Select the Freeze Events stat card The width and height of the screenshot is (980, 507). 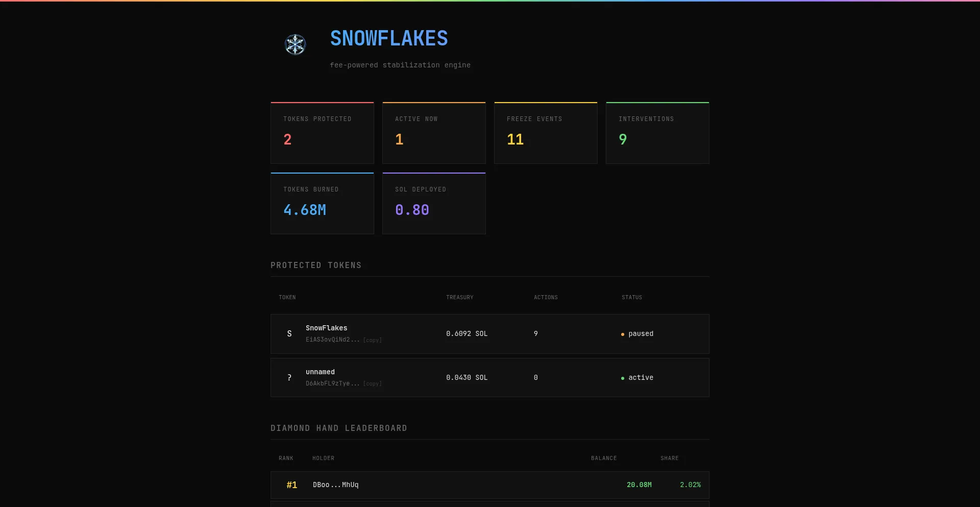546,133
